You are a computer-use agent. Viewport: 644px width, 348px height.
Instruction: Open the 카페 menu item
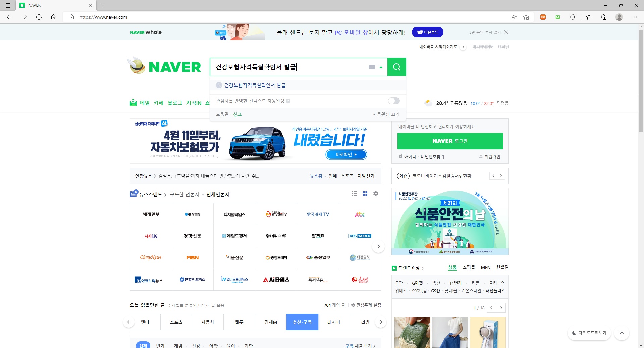[x=158, y=103]
